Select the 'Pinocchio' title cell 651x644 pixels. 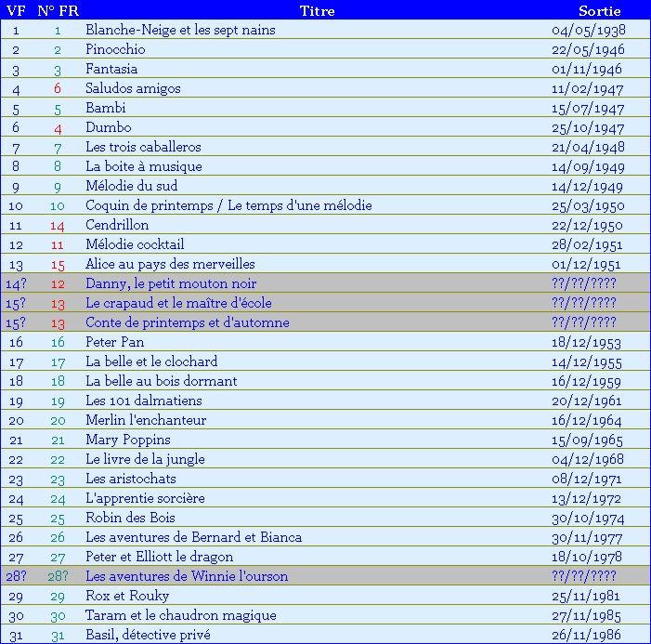pos(115,49)
